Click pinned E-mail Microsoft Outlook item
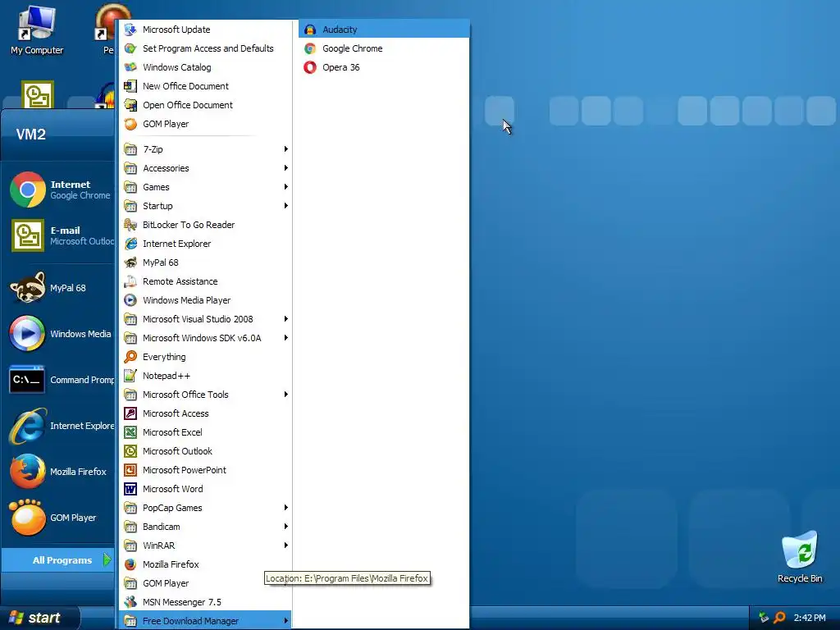 point(60,235)
